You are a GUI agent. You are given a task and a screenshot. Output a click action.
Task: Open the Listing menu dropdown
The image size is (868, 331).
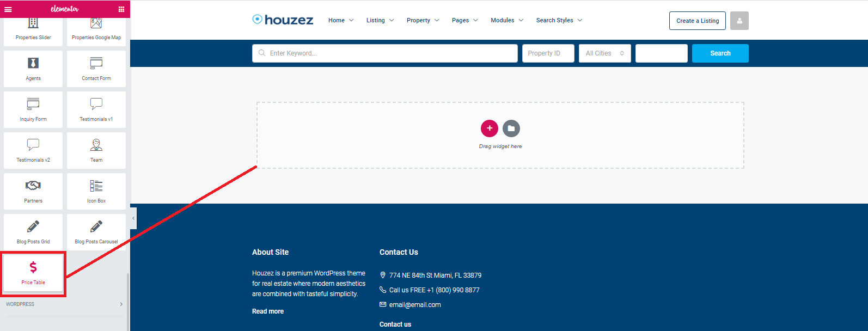[380, 20]
